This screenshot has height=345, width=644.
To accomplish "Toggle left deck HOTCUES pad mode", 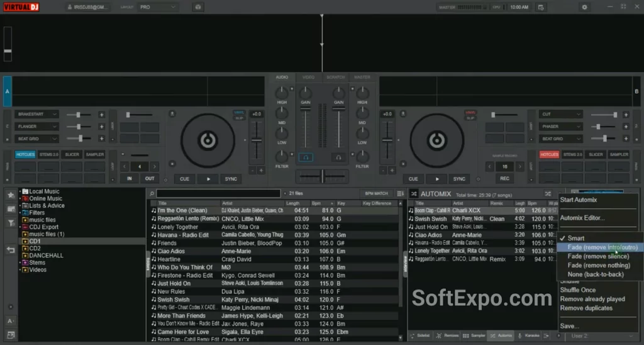I will point(25,155).
